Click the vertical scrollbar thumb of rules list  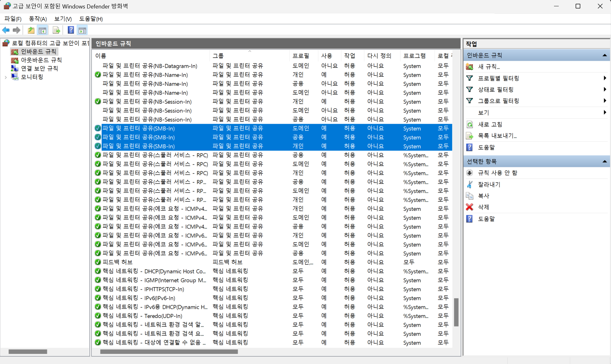tap(456, 312)
